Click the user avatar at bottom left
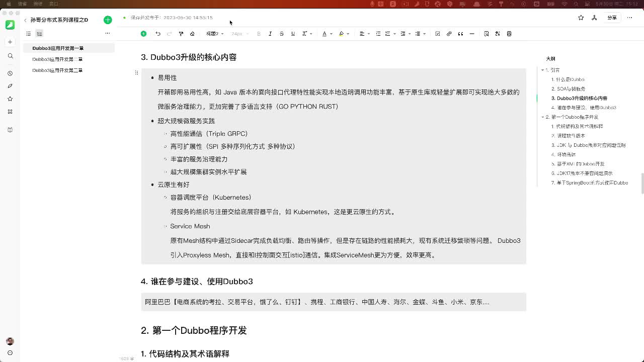This screenshot has height=362, width=644. (10, 341)
